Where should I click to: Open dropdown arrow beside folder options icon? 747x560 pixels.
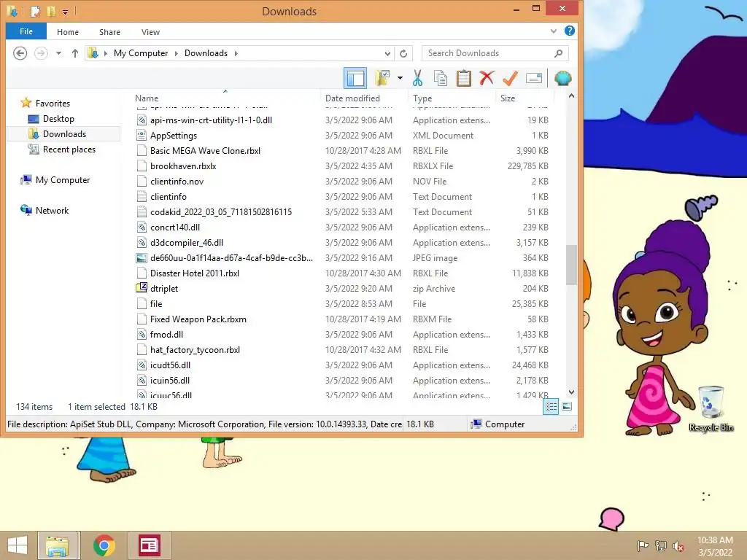(400, 78)
